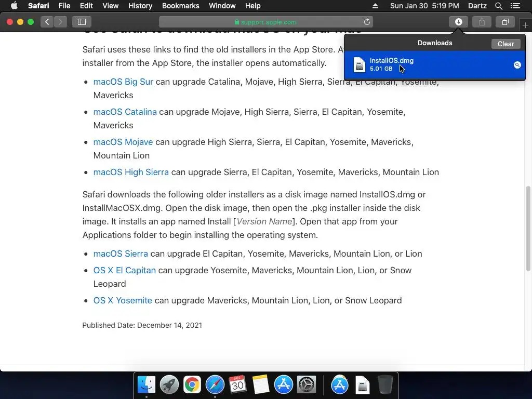Open the App Store in the Dock
Screen dimensions: 532x399
point(283,384)
